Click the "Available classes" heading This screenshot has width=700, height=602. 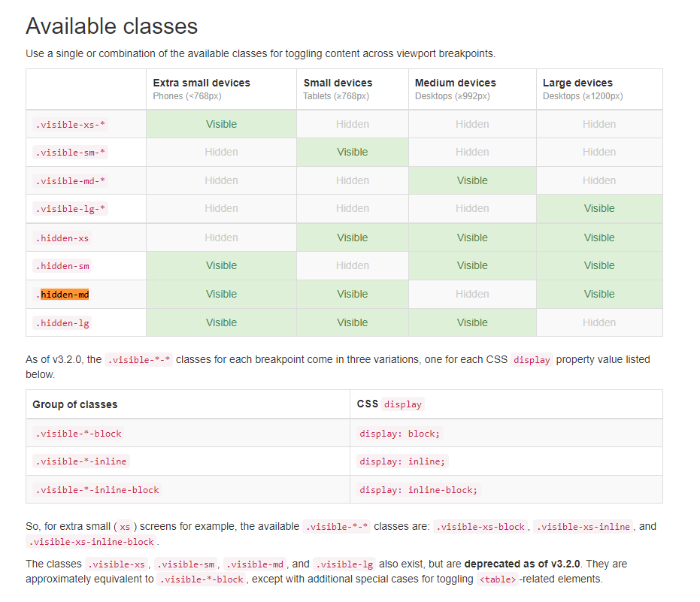pos(111,26)
